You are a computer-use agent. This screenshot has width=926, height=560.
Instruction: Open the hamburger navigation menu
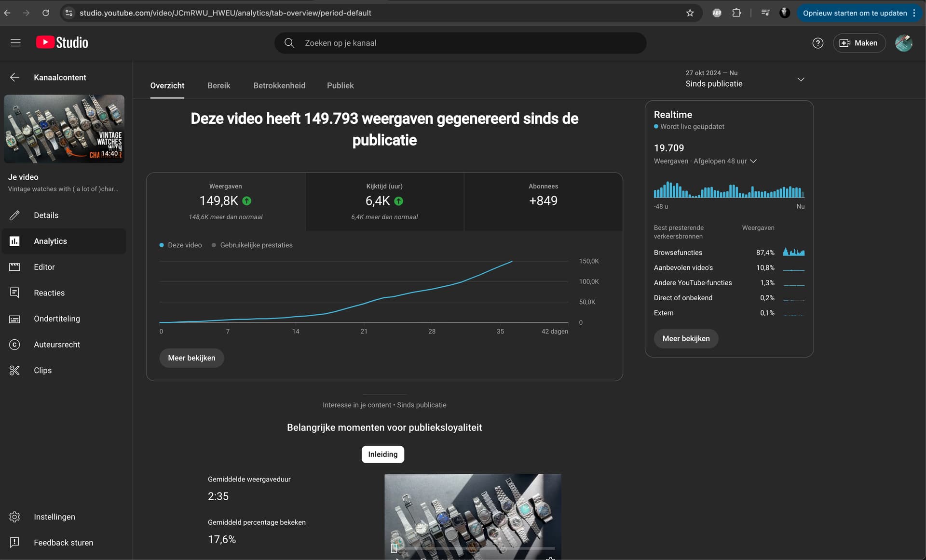15,43
